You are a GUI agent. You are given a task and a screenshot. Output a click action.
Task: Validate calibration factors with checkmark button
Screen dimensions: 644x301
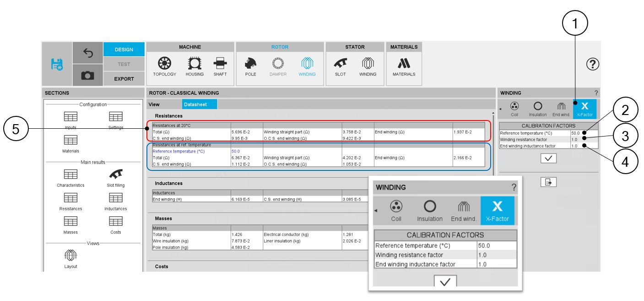[x=548, y=159]
